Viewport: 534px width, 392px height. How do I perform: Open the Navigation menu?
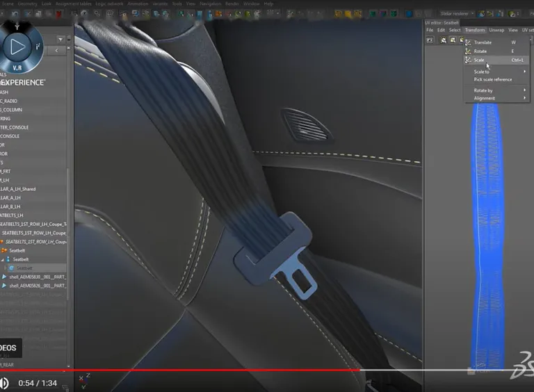pos(210,3)
